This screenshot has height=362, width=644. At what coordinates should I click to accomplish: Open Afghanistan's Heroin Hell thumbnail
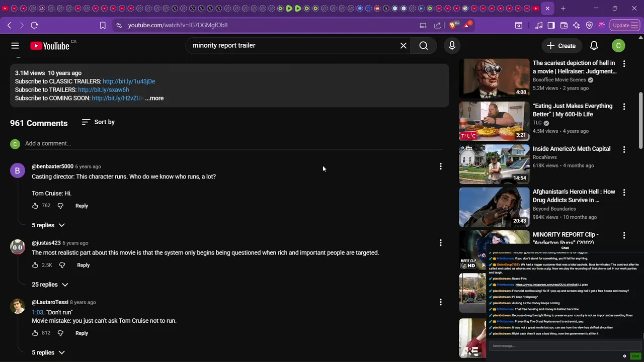(494, 207)
